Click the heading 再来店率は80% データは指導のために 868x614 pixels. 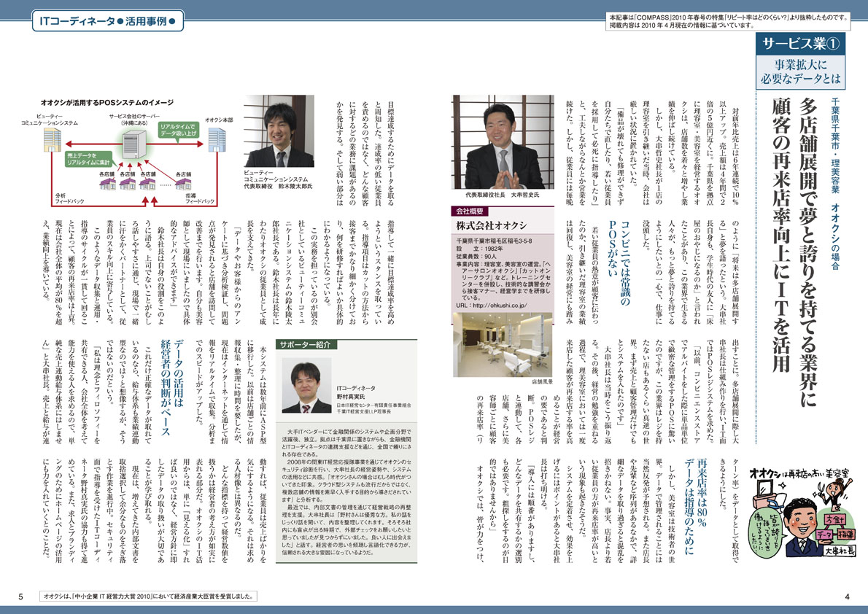(x=695, y=507)
